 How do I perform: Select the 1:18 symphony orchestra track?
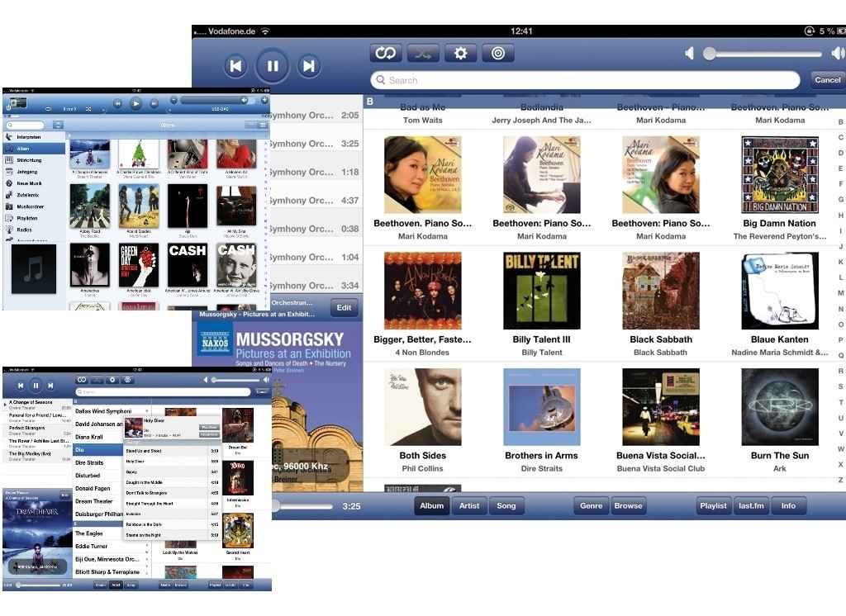click(x=316, y=172)
